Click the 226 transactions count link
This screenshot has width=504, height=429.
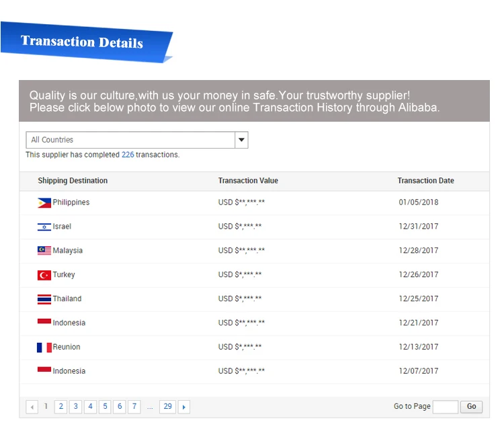point(128,155)
